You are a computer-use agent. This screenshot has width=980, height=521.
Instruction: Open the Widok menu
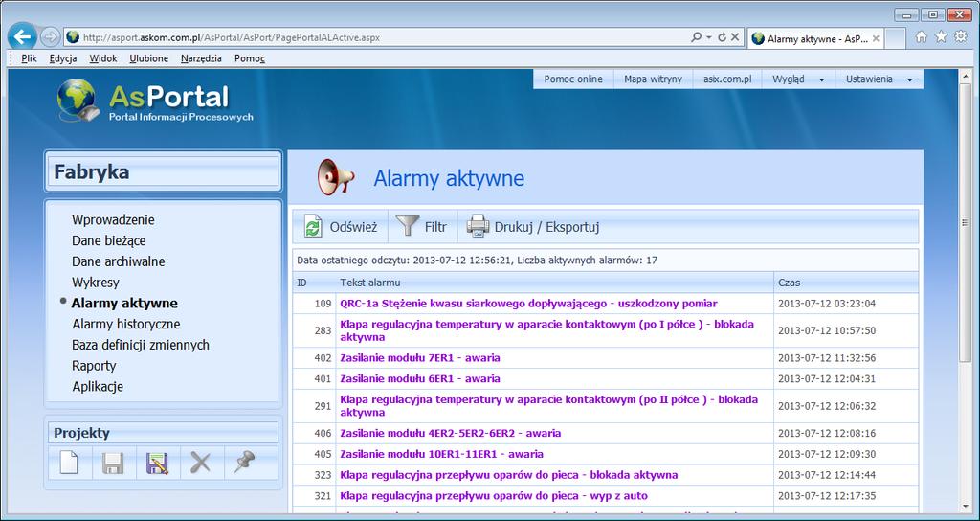(x=103, y=58)
